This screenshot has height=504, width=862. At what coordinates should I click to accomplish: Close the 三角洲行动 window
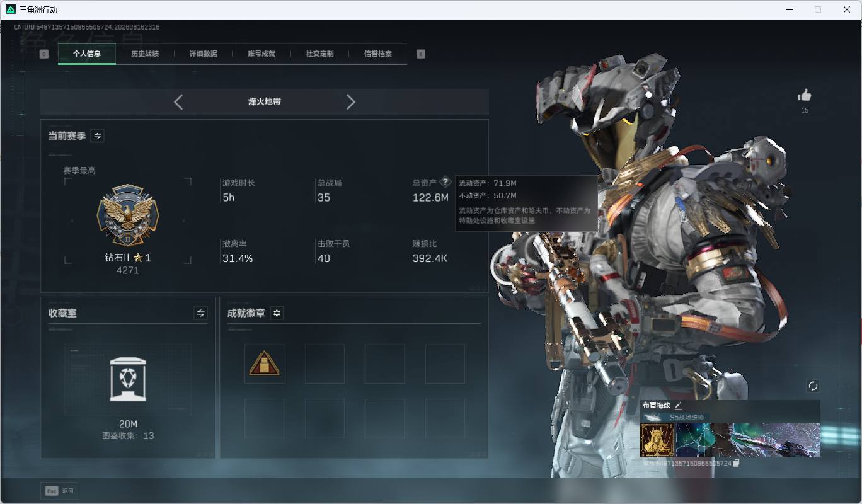[847, 9]
